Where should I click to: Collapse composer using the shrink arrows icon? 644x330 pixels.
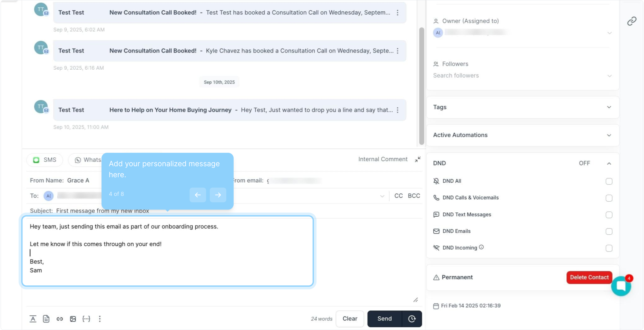(418, 159)
